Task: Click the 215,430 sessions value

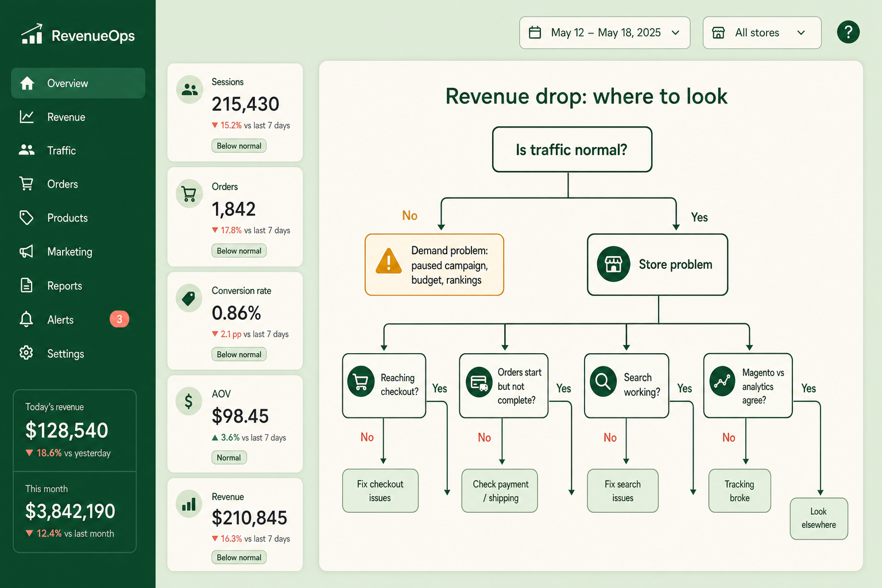Action: [245, 104]
